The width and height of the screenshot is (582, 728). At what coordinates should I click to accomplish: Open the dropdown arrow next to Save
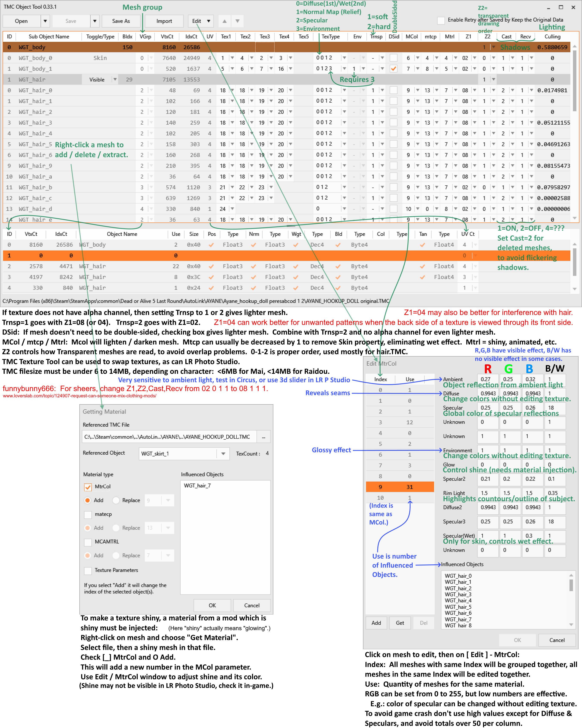click(x=95, y=21)
